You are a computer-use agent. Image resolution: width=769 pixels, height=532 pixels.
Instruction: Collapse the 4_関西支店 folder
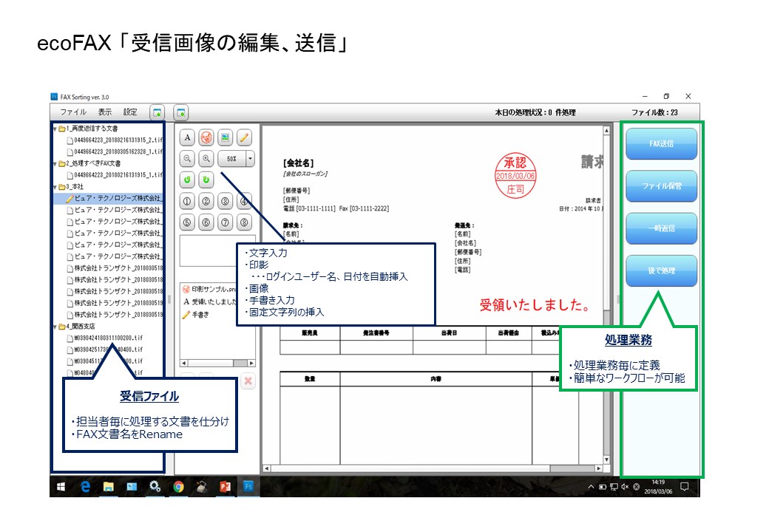pyautogui.click(x=55, y=327)
